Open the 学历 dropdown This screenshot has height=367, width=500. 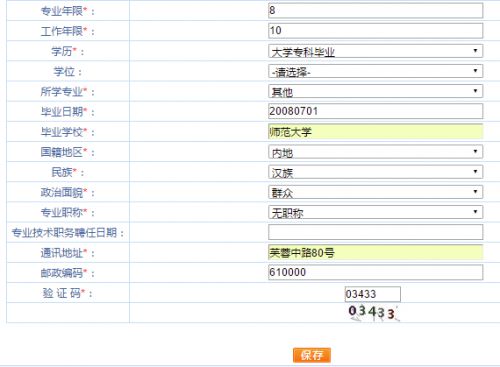click(375, 51)
